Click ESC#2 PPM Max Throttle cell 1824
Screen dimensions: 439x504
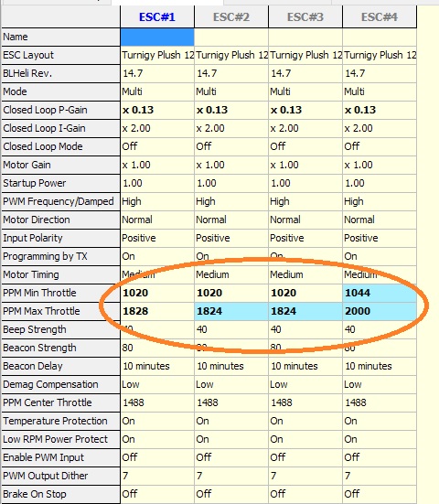231,311
